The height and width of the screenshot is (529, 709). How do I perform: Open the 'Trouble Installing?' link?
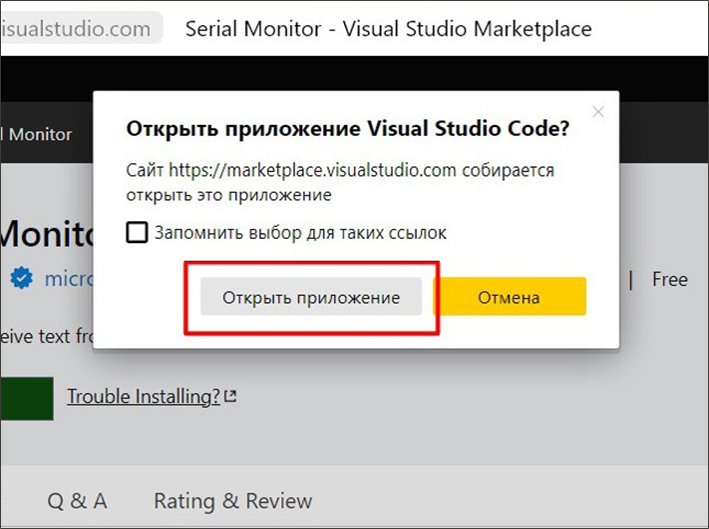144,397
